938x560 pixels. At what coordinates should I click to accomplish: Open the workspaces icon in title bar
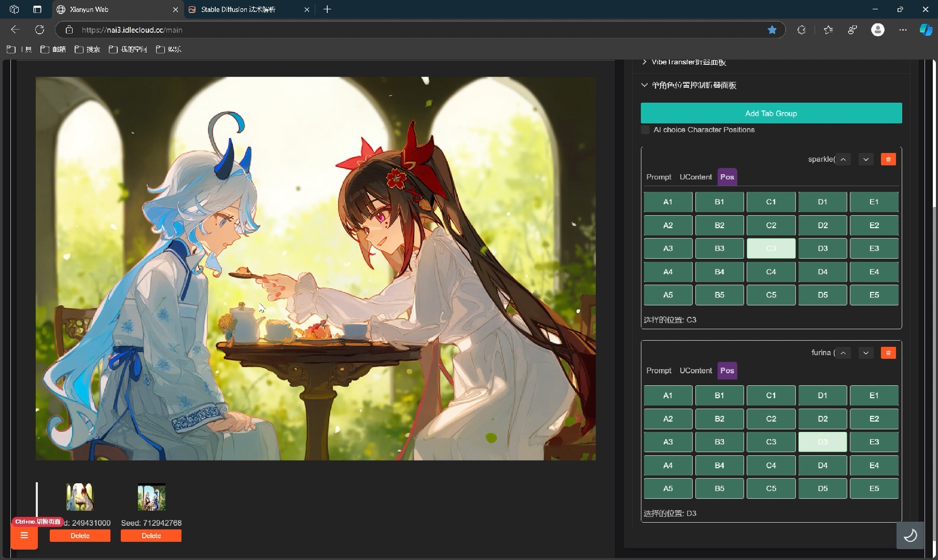15,9
